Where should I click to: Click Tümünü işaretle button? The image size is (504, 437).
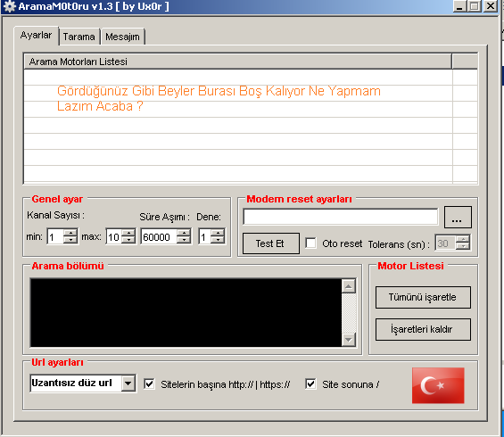pos(423,297)
